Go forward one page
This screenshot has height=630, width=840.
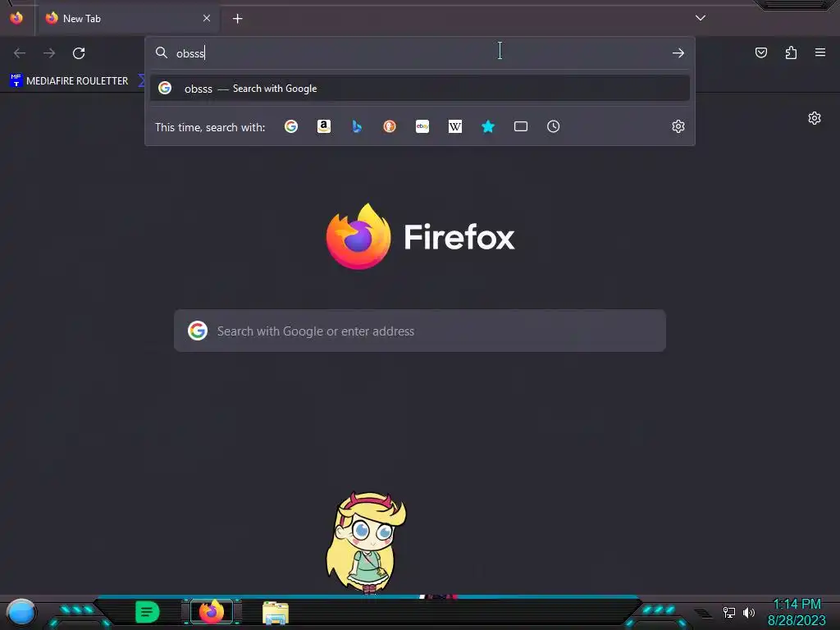pyautogui.click(x=49, y=53)
